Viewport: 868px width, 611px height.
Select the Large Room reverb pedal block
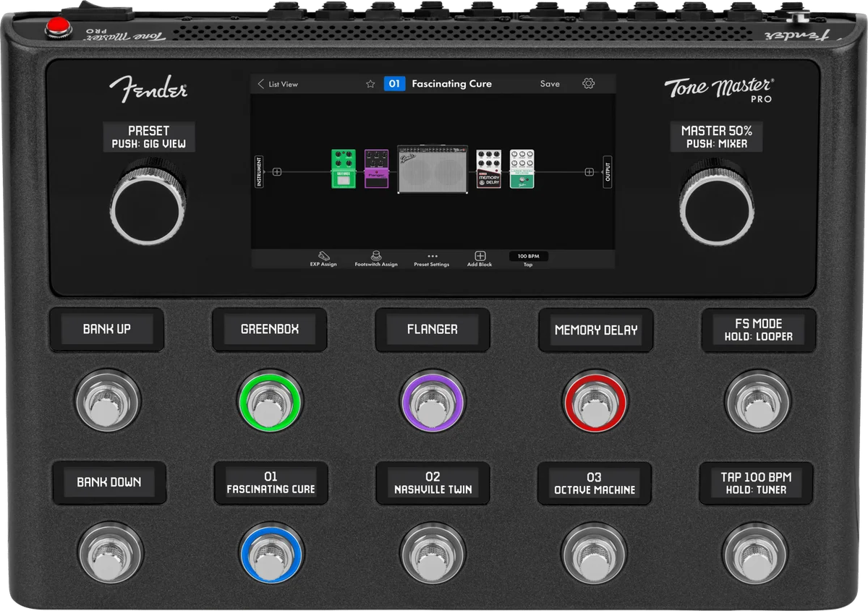click(x=522, y=169)
